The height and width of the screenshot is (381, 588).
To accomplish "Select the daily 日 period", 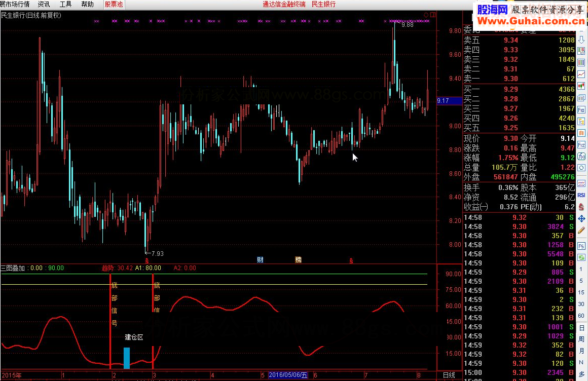I will tap(581, 328).
